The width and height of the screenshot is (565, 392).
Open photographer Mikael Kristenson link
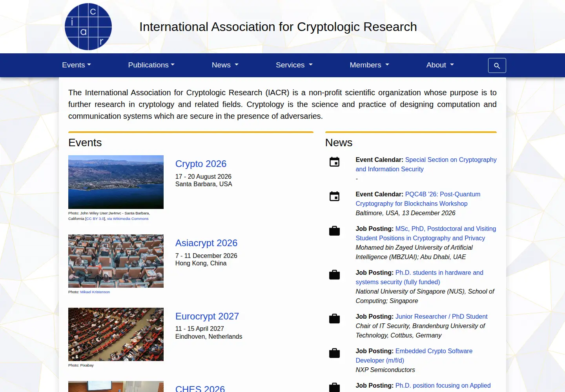click(95, 292)
